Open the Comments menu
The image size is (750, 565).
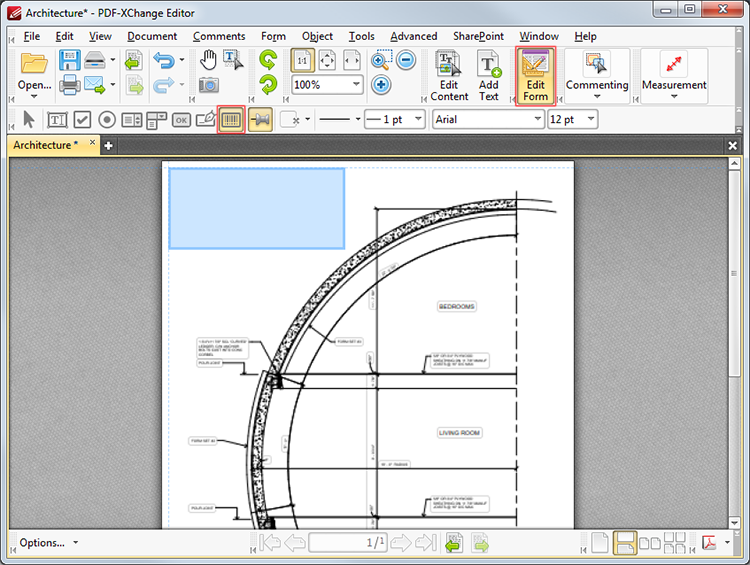[x=219, y=36]
